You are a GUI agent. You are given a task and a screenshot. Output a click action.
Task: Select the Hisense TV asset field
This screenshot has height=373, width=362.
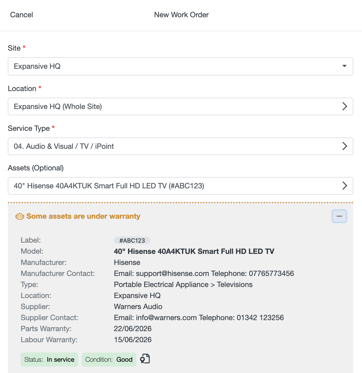[180, 186]
